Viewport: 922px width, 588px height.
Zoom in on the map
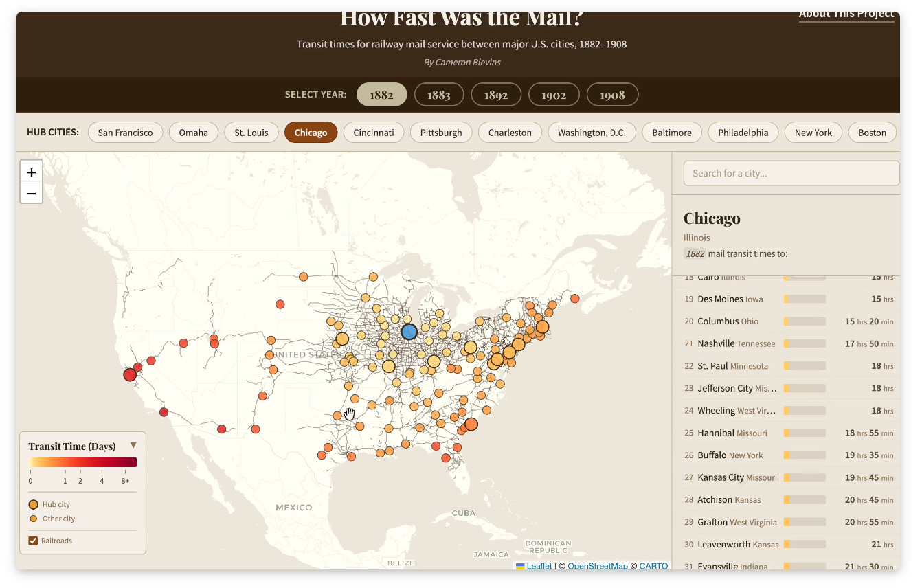(32, 172)
